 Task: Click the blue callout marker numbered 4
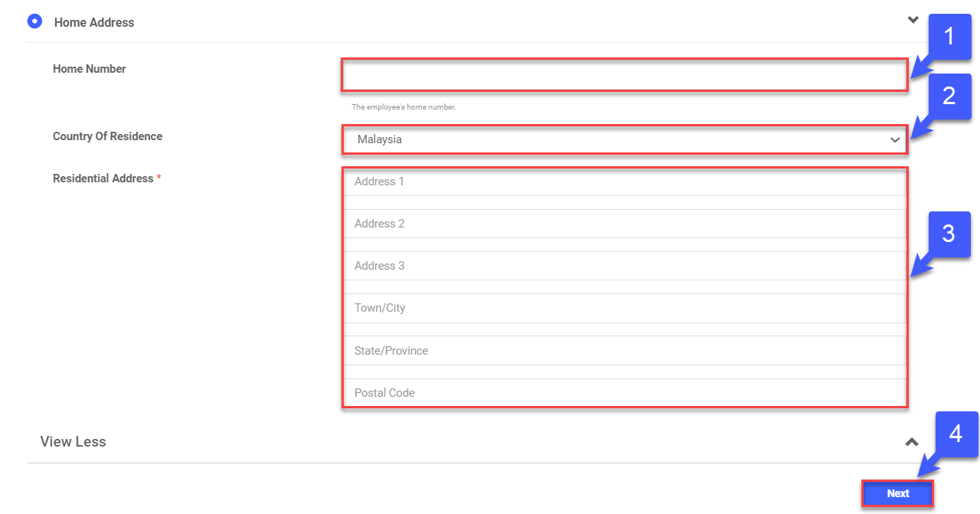(x=955, y=434)
